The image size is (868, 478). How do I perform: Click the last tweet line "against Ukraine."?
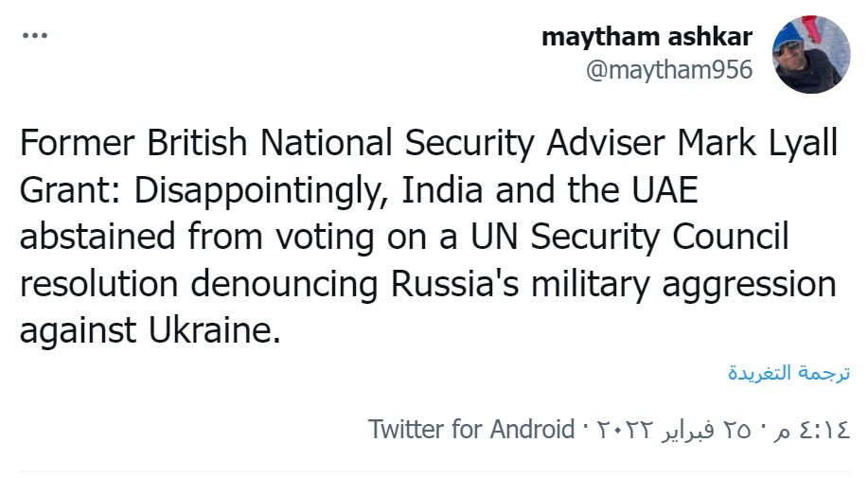(150, 330)
